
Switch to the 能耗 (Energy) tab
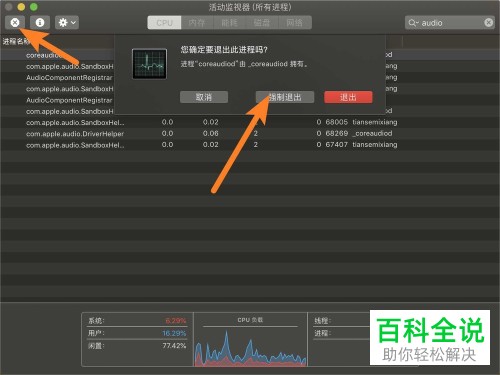[229, 23]
